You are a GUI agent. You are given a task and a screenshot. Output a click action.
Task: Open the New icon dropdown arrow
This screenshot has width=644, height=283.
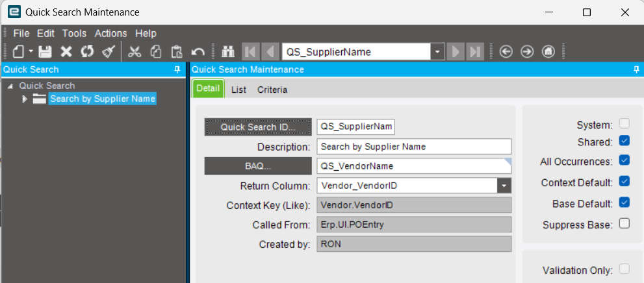pyautogui.click(x=31, y=52)
